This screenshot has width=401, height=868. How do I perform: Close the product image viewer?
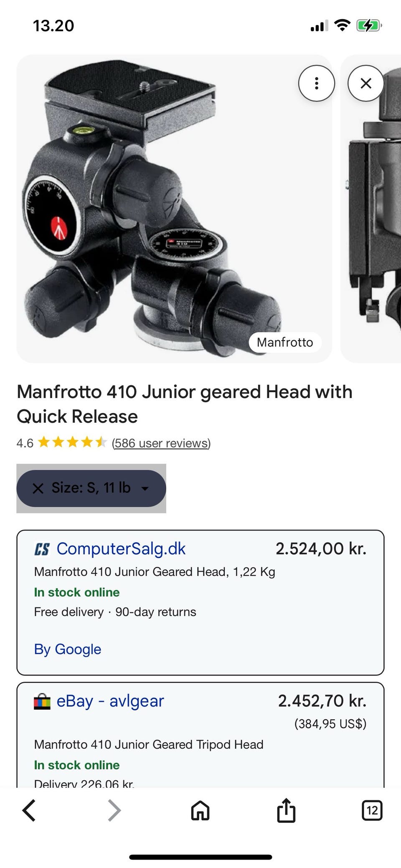(365, 84)
